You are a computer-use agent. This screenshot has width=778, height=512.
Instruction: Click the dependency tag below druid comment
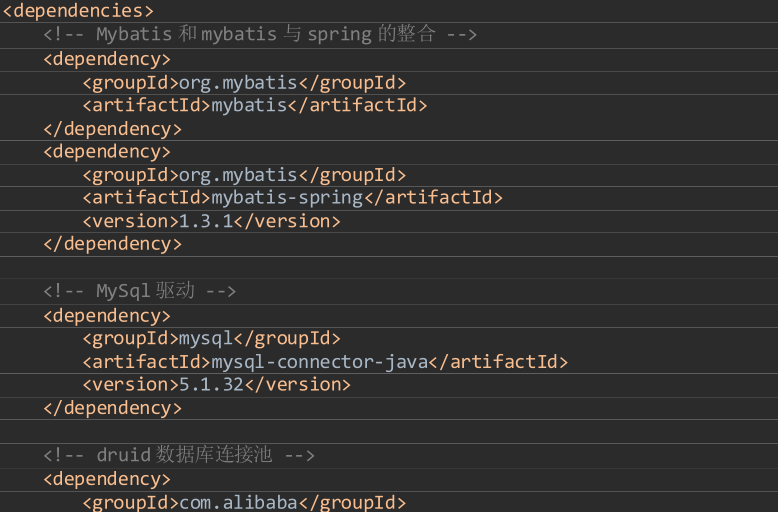(107, 479)
